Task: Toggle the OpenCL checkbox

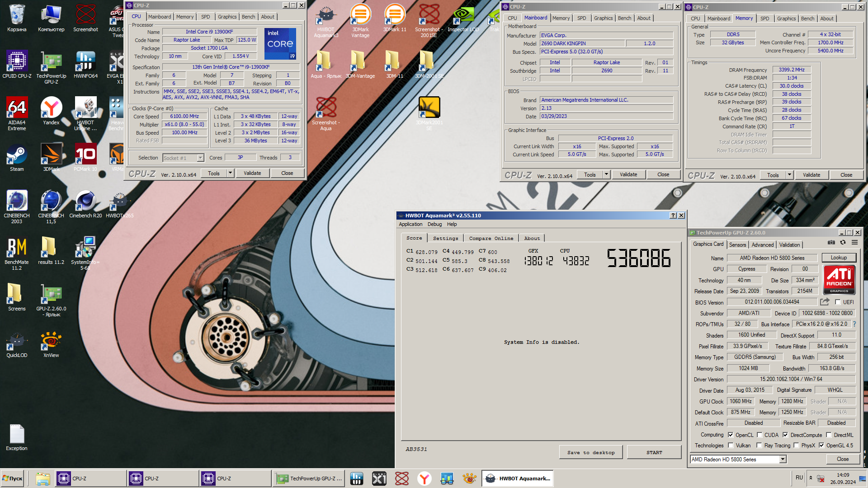Action: 731,435
